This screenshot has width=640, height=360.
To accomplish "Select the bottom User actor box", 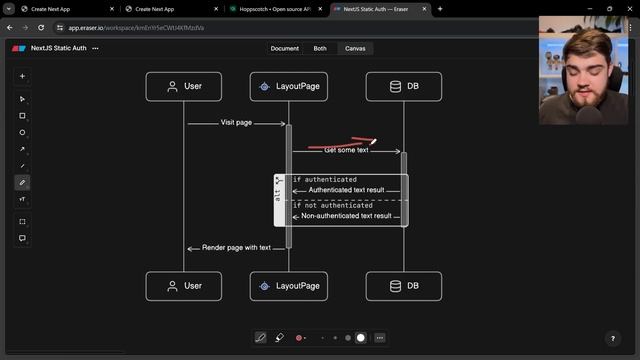I will click(x=184, y=286).
